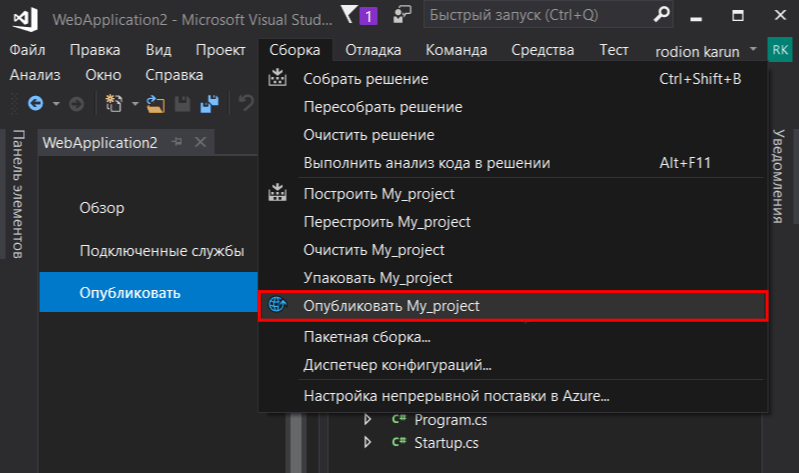The height and width of the screenshot is (473, 799).
Task: Close the WebApplication2 tab
Action: point(200,142)
